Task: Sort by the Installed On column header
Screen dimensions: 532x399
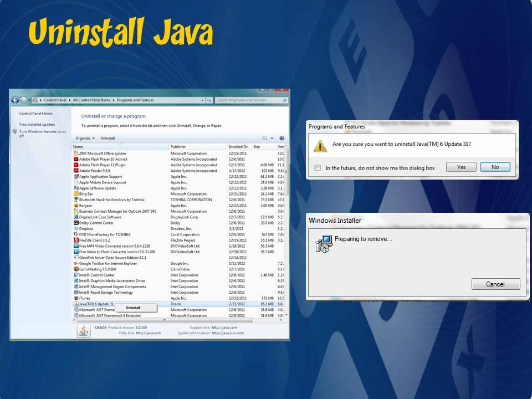Action: click(239, 146)
